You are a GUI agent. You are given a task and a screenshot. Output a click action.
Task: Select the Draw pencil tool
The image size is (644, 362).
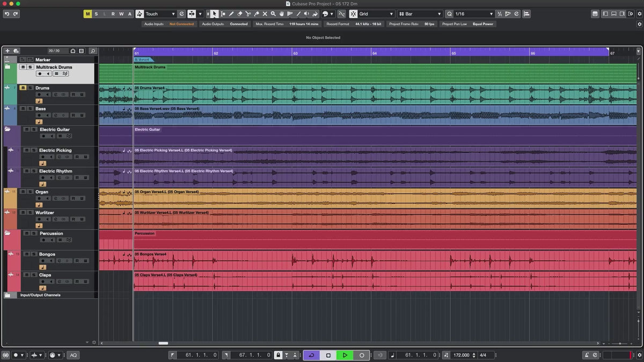231,14
